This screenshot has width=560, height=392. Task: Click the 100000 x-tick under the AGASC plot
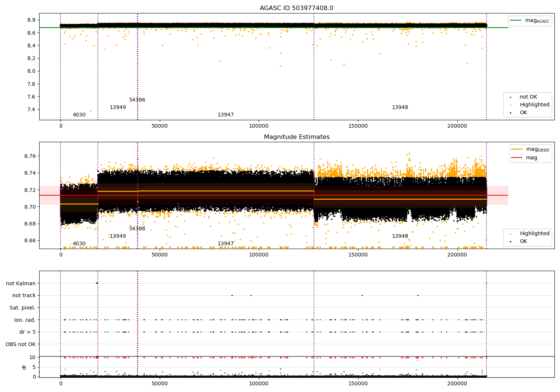click(x=259, y=126)
